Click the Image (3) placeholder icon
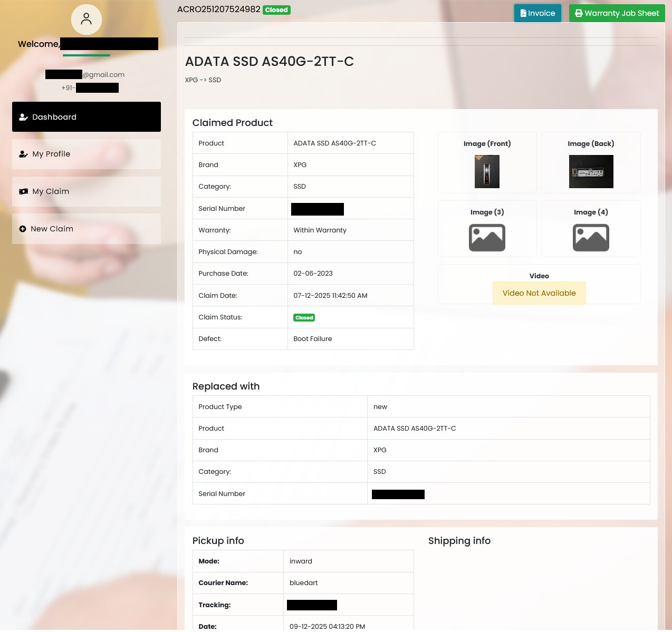Viewport: 672px width, 632px height. [487, 238]
